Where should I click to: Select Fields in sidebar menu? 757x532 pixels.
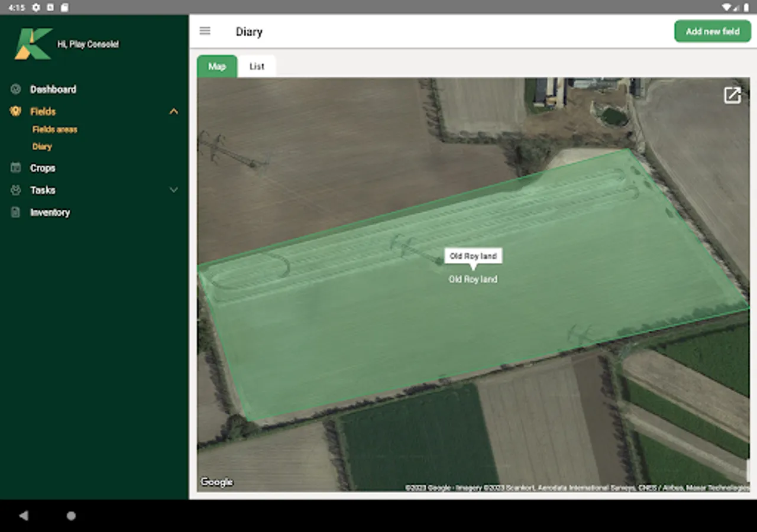43,111
